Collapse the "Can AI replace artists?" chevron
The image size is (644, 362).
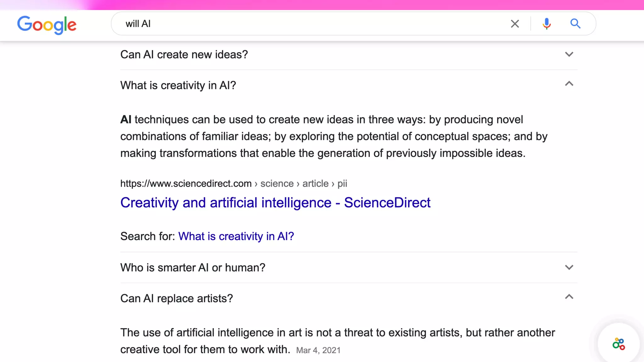569,297
